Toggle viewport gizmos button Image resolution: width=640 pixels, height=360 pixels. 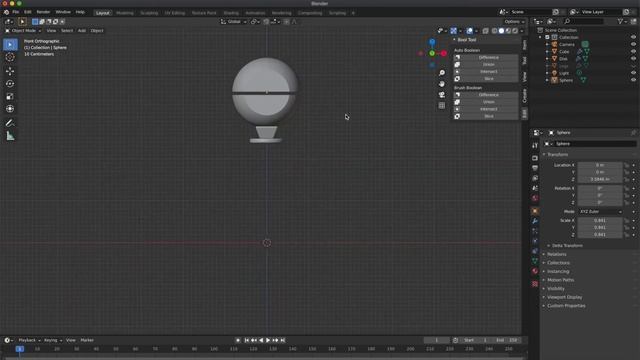tap(453, 31)
